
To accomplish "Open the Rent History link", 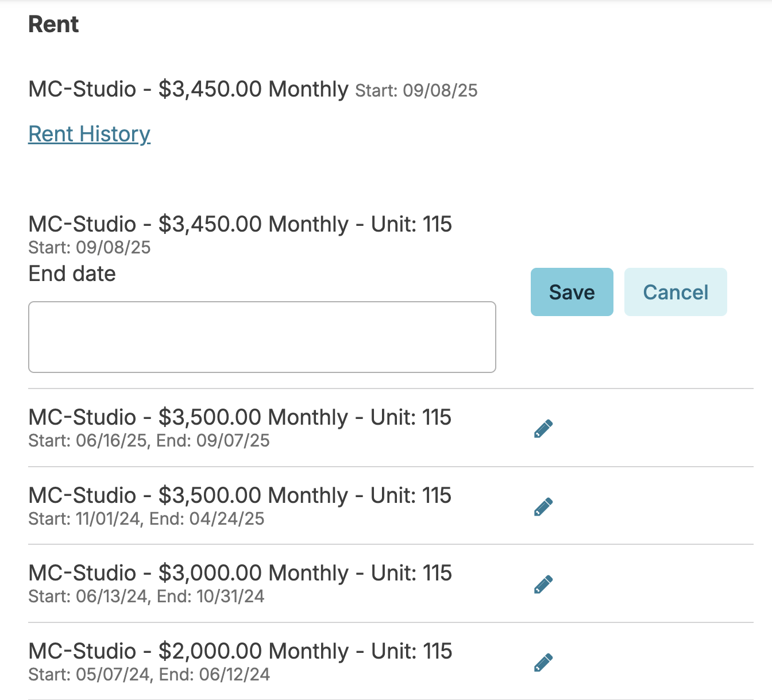I will (x=89, y=134).
